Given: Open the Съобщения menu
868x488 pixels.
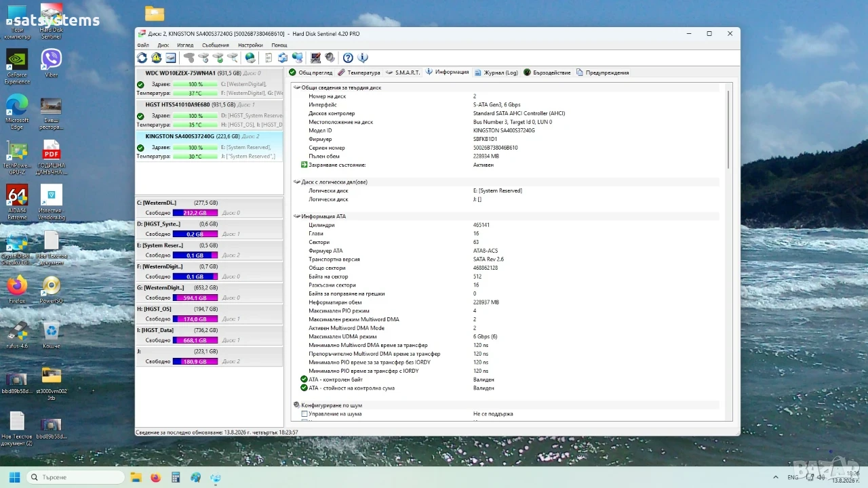Looking at the screenshot, I should click(216, 45).
